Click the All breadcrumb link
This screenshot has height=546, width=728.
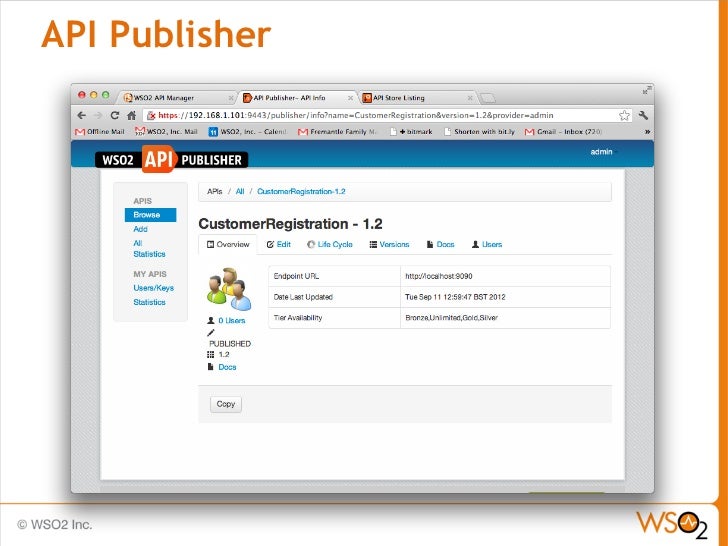coord(240,191)
